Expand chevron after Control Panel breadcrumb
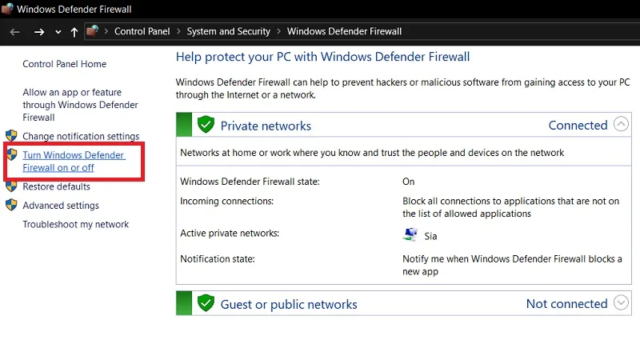This screenshot has width=640, height=364. point(178,31)
